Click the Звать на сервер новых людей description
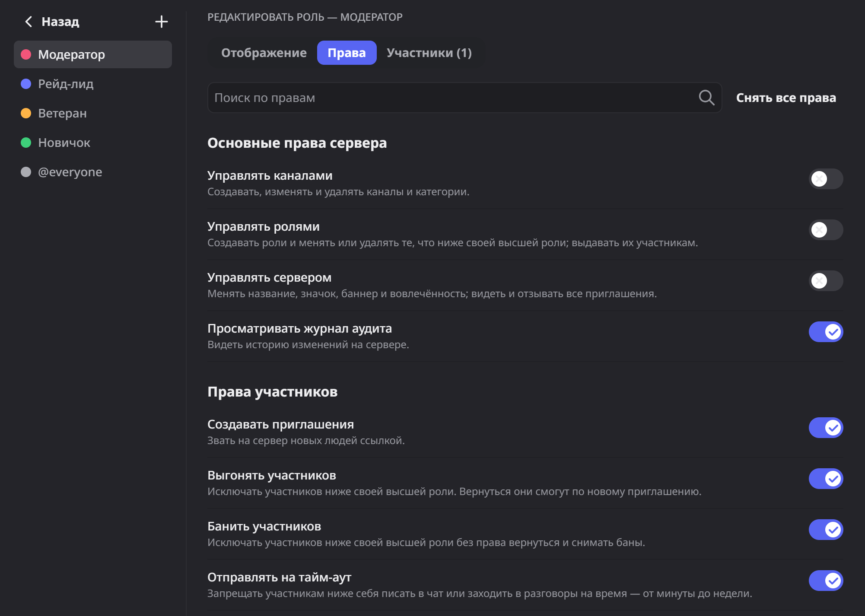The height and width of the screenshot is (616, 865). (306, 441)
